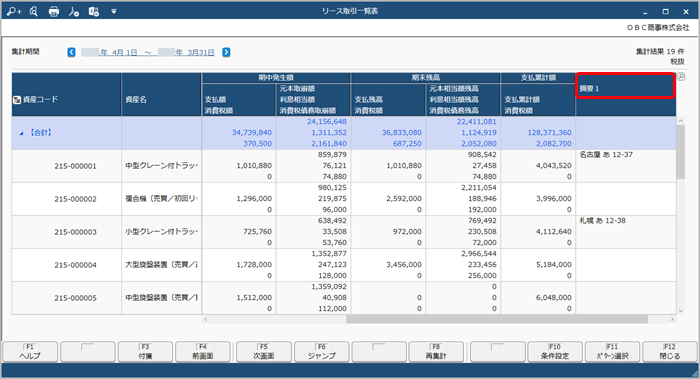Click the vertical scrollbar thumb

tap(681, 152)
